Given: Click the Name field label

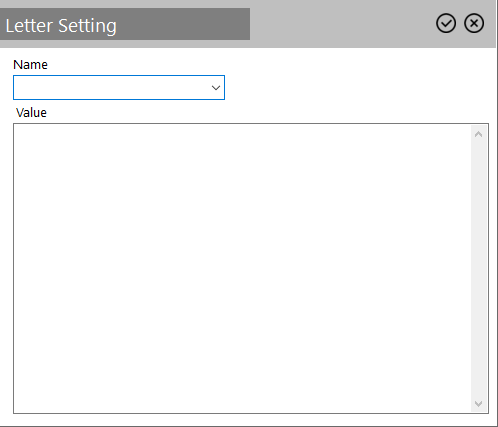Looking at the screenshot, I should [30, 65].
